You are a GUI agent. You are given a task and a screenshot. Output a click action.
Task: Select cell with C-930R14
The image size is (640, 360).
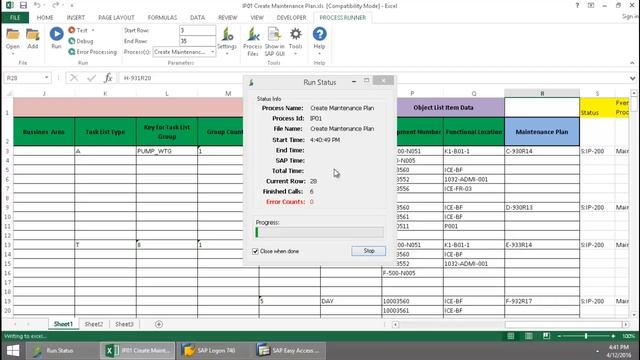(x=542, y=151)
